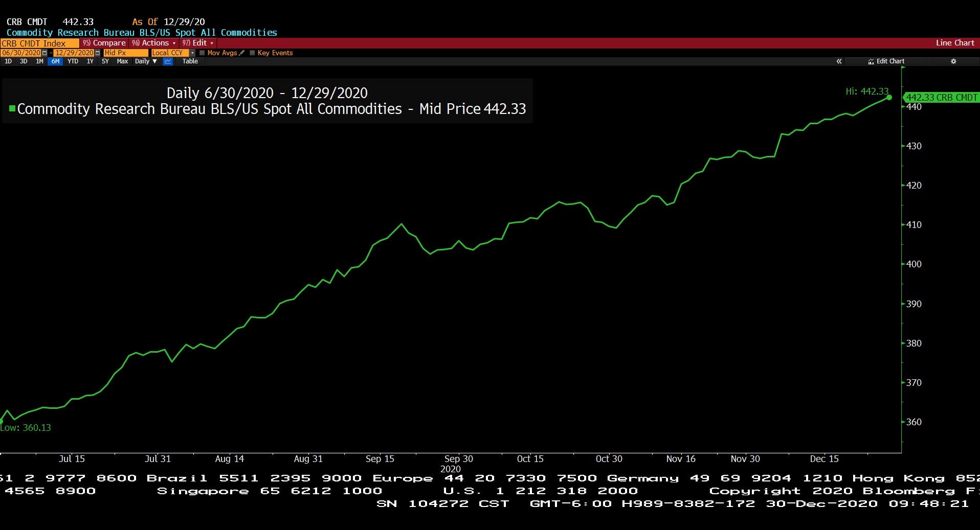Image resolution: width=980 pixels, height=530 pixels.
Task: Select the 6M range tab
Action: pyautogui.click(x=55, y=61)
